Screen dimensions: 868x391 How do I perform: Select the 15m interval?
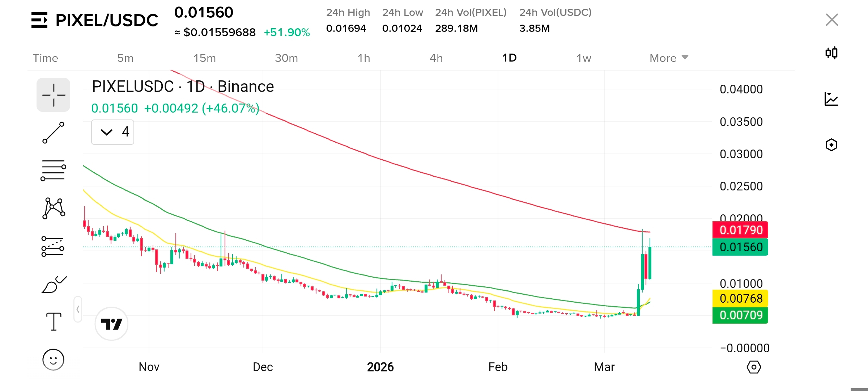[204, 58]
